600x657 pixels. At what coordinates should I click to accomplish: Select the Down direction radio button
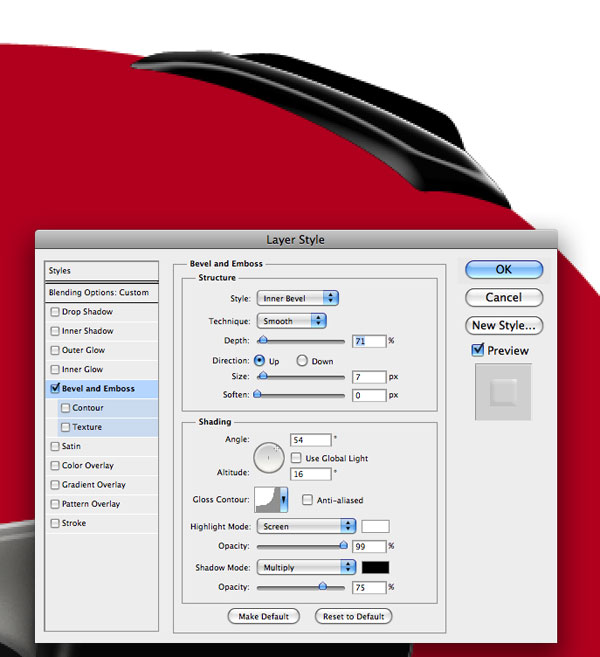click(x=302, y=360)
